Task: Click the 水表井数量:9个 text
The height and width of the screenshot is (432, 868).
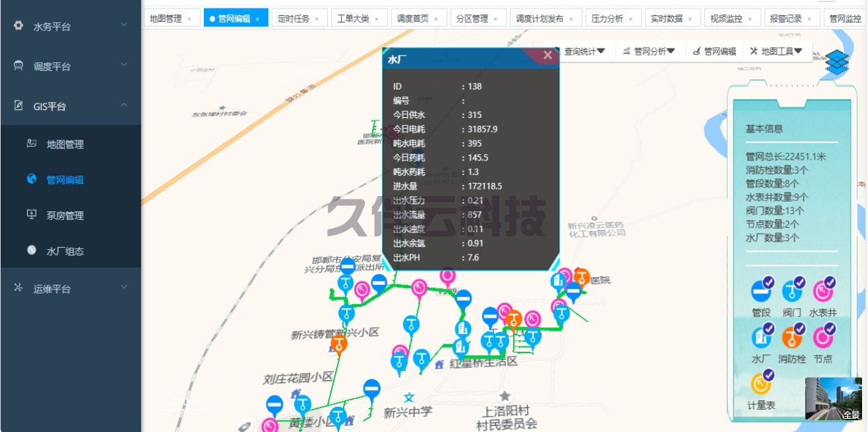Action: (777, 197)
